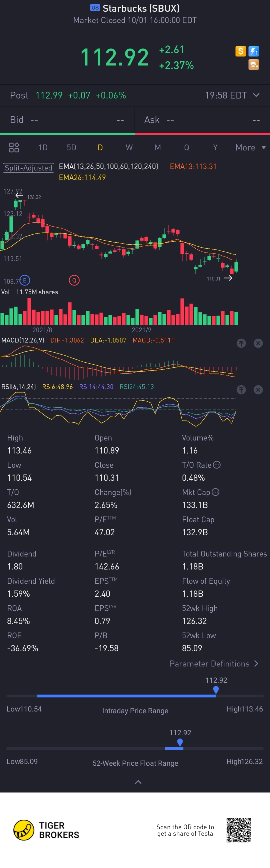
Task: Tap the +2.37% change value
Action: click(176, 65)
